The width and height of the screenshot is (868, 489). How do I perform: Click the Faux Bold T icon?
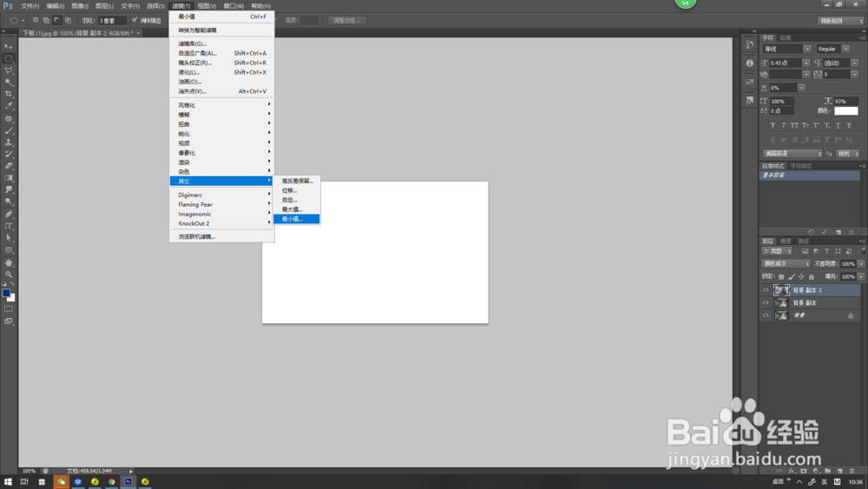(x=773, y=125)
